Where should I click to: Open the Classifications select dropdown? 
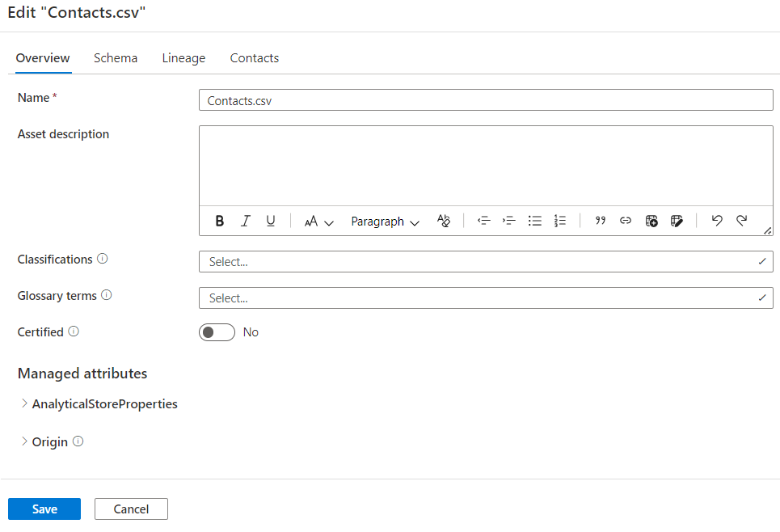(x=485, y=262)
